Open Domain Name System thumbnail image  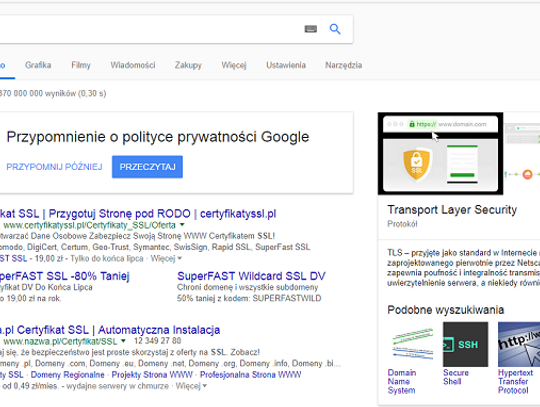click(x=412, y=344)
